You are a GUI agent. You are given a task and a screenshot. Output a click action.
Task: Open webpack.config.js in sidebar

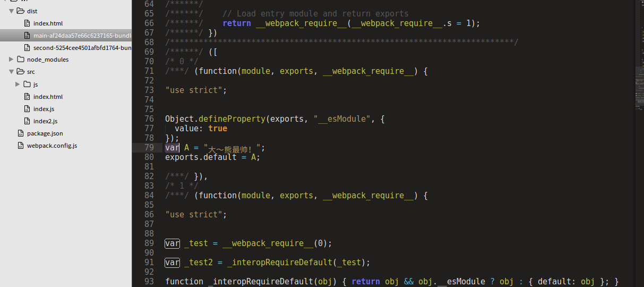click(52, 145)
